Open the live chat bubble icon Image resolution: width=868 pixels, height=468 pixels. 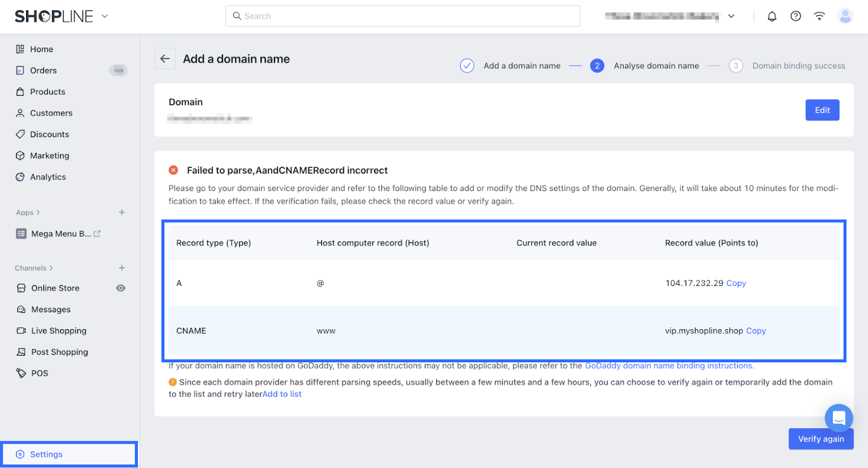point(839,418)
